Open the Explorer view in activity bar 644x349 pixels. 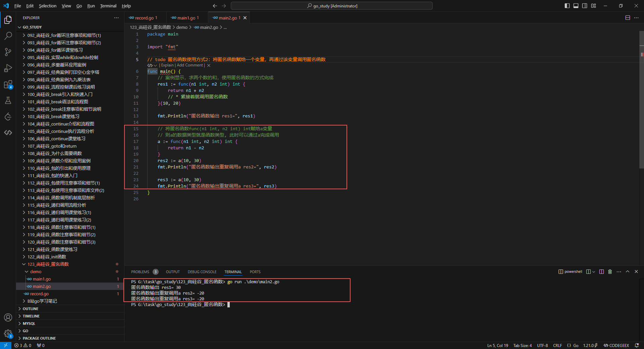pos(8,20)
